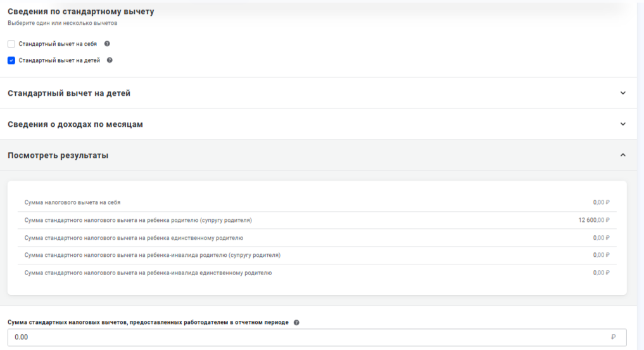Image resolution: width=644 pixels, height=350 pixels.
Task: Open help icon beside "Стандартный вычет на детей" checkbox
Action: point(110,61)
